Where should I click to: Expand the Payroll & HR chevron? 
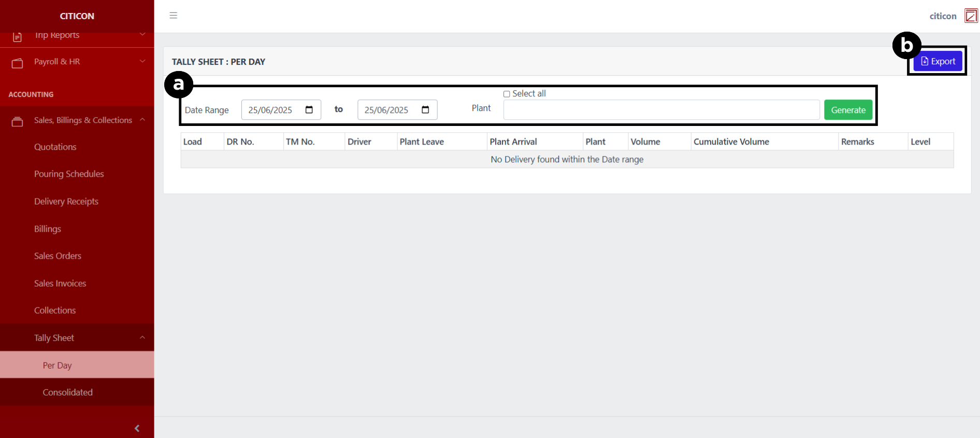(x=142, y=61)
